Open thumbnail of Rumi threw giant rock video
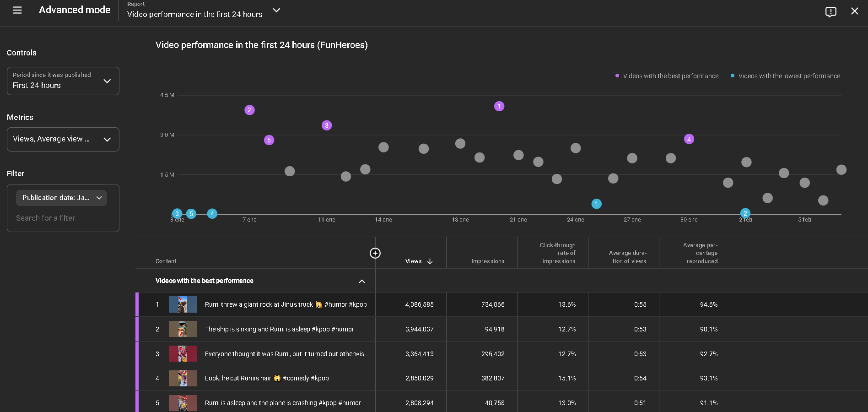Screen dimensions: 868x412 click(183, 304)
